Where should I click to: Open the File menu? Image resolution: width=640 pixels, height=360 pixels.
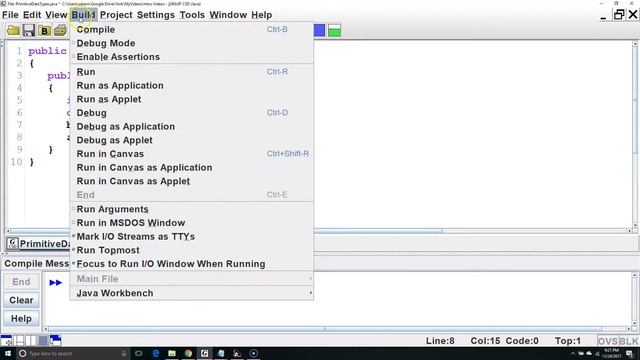10,15
